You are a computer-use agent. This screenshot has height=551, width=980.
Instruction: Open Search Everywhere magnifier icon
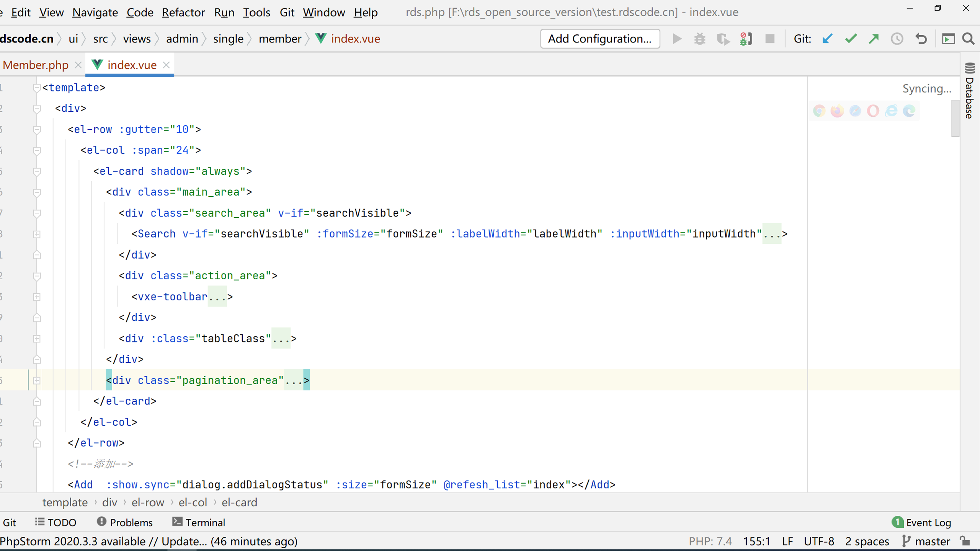click(x=969, y=39)
